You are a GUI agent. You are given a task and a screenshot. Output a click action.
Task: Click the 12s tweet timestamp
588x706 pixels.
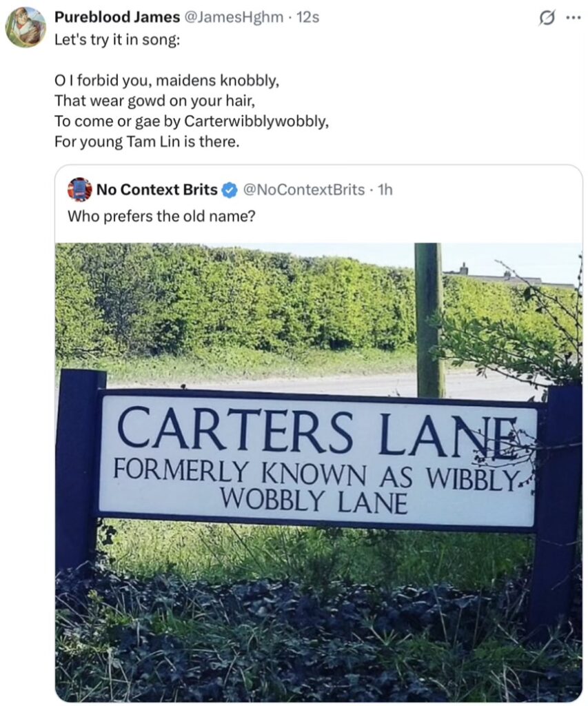click(x=307, y=17)
